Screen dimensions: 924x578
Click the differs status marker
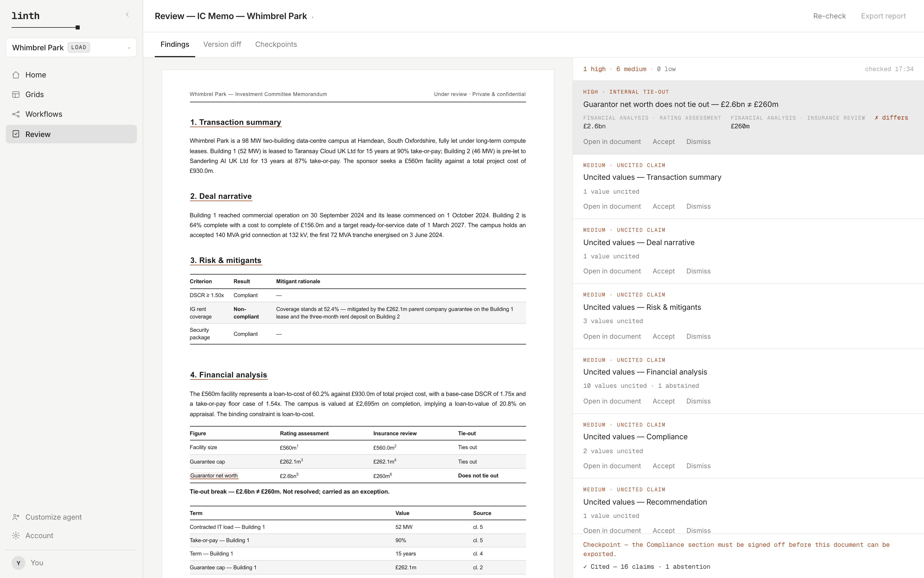coord(891,118)
